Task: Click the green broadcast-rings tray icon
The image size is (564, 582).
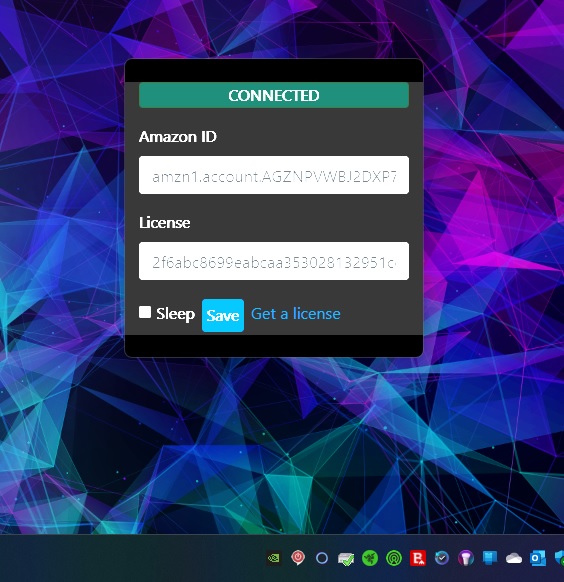Action: (394, 558)
